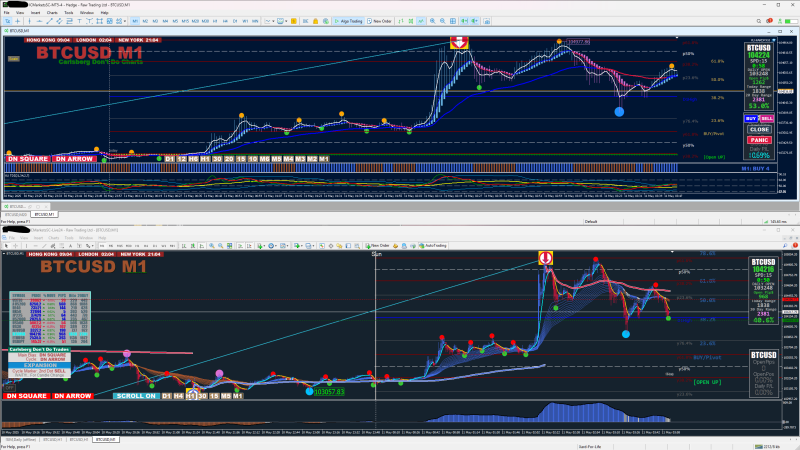The image size is (800, 450).
Task: Click the CLOSE button on top chart panel
Action: 759,130
